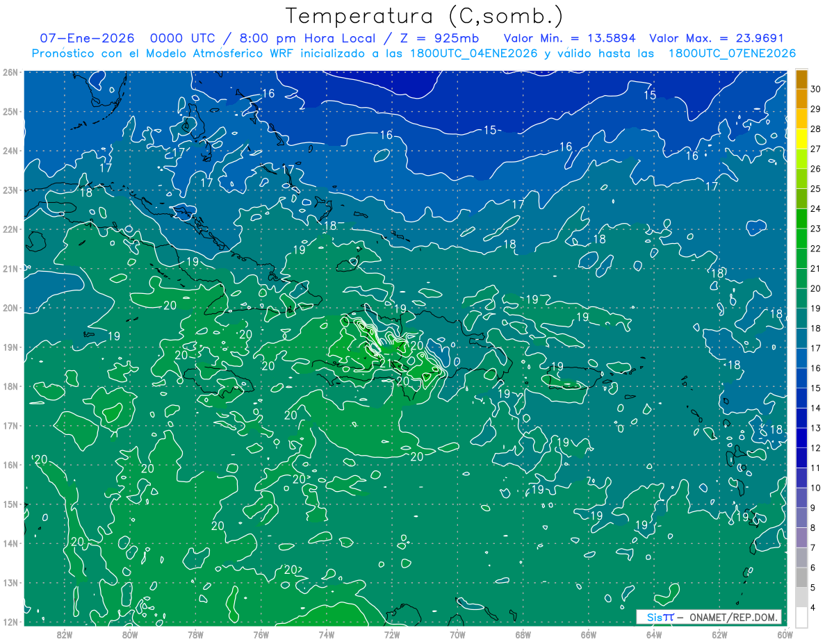Click the white swatch below 4
The width and height of the screenshot is (834, 644).
coord(801,617)
